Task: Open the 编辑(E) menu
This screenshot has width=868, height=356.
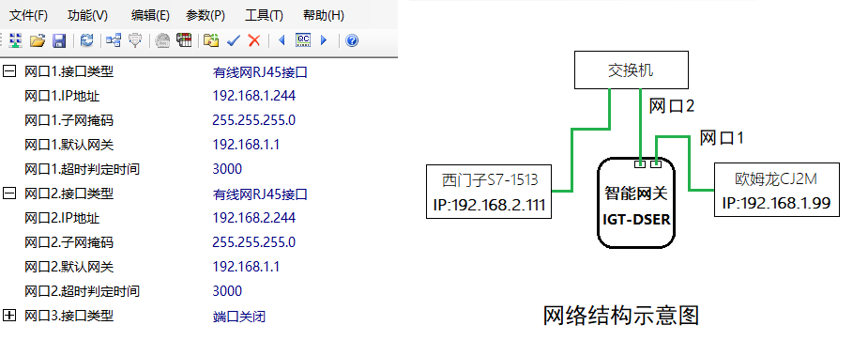Action: 150,16
